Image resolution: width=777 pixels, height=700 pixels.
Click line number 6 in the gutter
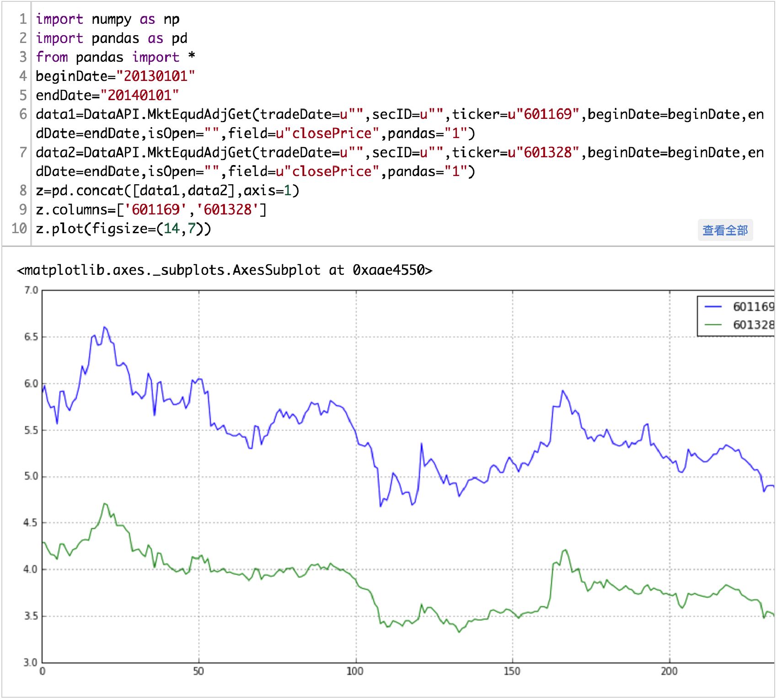click(23, 114)
